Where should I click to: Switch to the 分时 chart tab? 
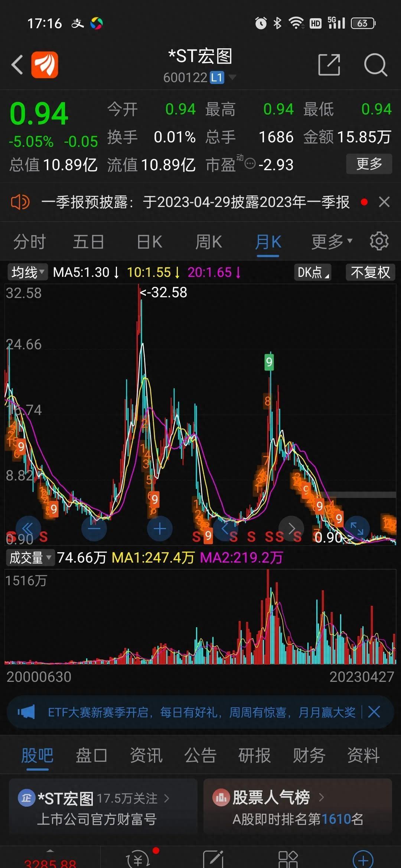pos(29,242)
